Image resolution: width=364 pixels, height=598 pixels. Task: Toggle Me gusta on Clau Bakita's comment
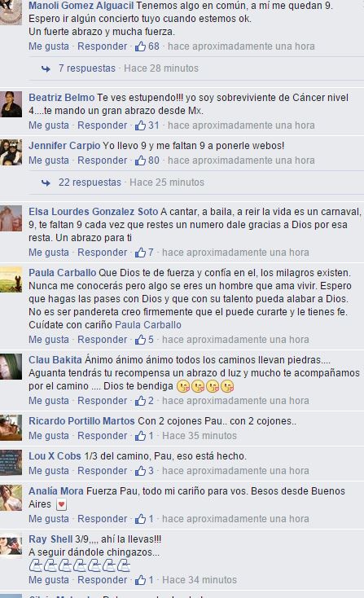click(x=49, y=401)
